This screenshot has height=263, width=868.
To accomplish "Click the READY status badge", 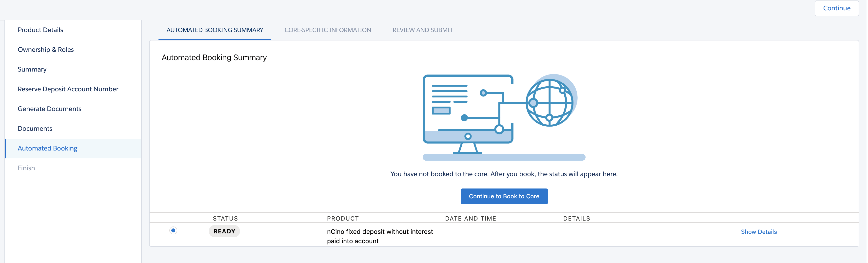I will [224, 231].
